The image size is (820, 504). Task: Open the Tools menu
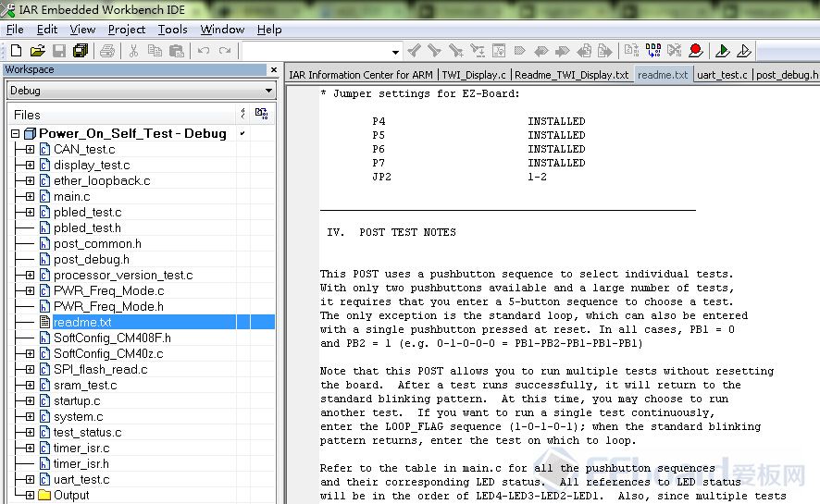click(172, 30)
